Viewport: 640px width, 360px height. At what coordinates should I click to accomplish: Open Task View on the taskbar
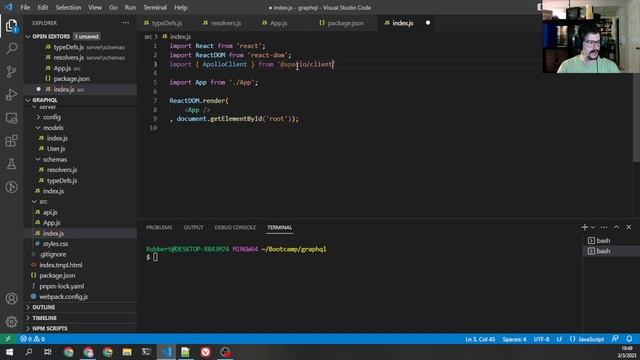pyautogui.click(x=48, y=352)
